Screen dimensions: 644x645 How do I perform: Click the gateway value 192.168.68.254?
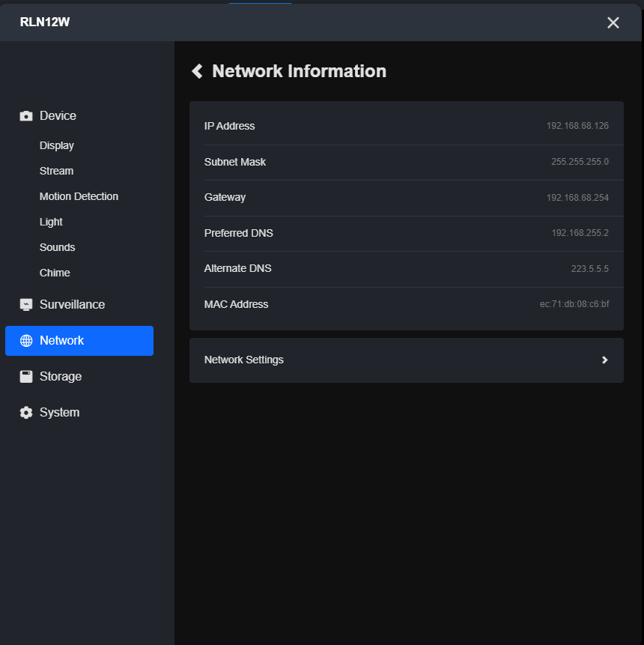pos(577,198)
